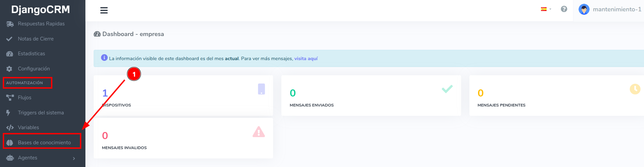The height and width of the screenshot is (167, 644).
Task: Click the Configuración gear icon
Action: (x=9, y=69)
